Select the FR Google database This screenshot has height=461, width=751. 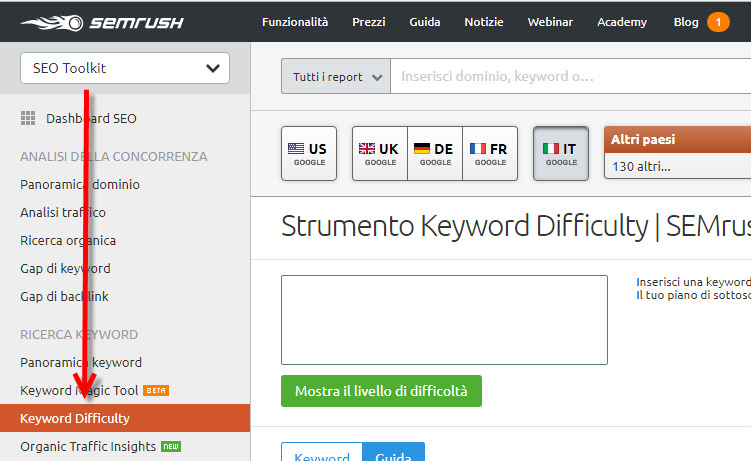[x=490, y=154]
